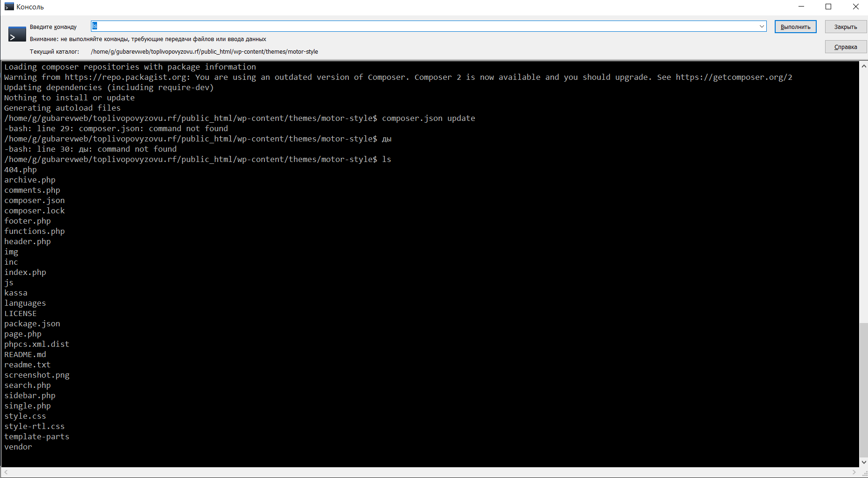Screen dimensions: 868x478
Task: Click the 'js' directory line
Action: [9, 283]
